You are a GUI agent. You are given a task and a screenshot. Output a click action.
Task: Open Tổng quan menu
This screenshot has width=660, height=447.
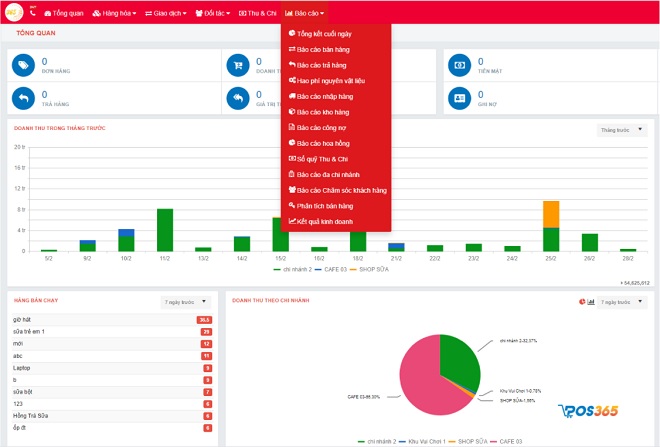(x=64, y=13)
